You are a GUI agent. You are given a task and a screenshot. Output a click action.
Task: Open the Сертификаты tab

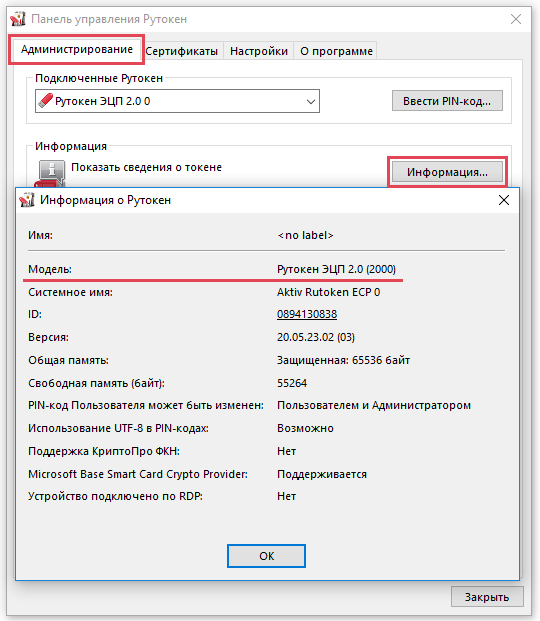click(x=181, y=51)
